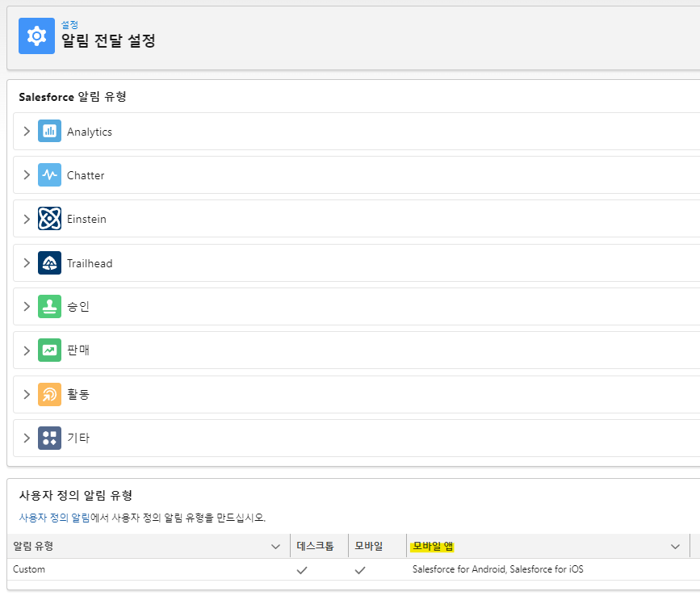This screenshot has width=700, height=600.
Task: Expand the Einstein notification section
Action: coord(27,219)
